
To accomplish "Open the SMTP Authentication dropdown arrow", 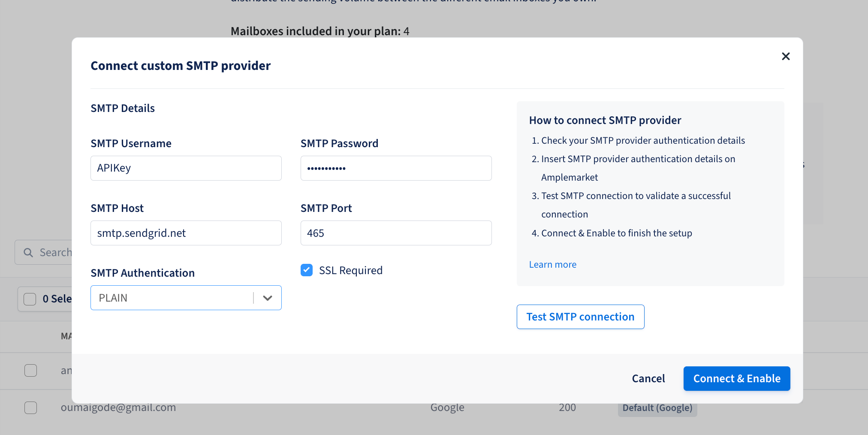I will click(268, 298).
